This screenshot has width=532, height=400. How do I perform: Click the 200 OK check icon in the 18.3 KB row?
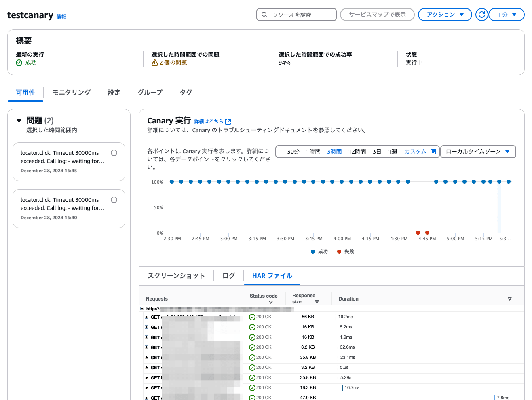point(252,388)
